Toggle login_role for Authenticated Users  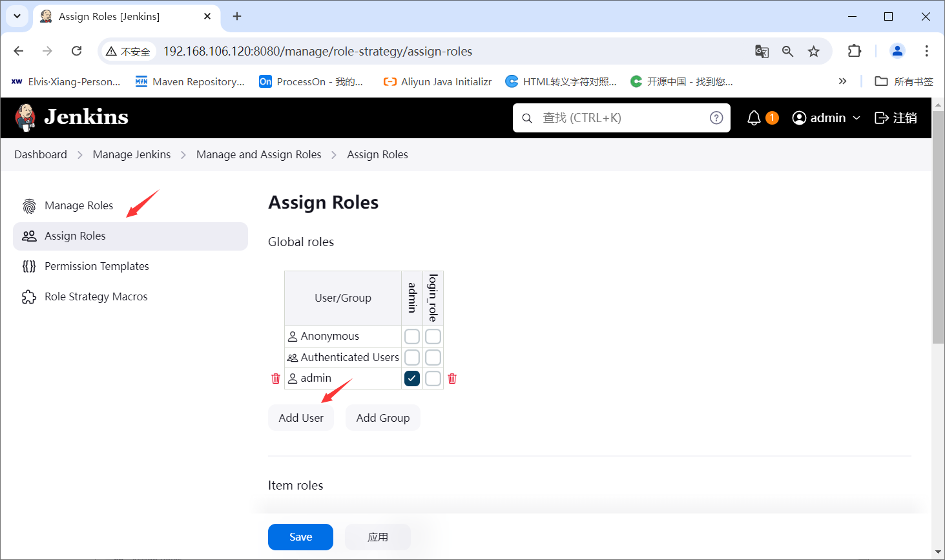[x=433, y=358]
